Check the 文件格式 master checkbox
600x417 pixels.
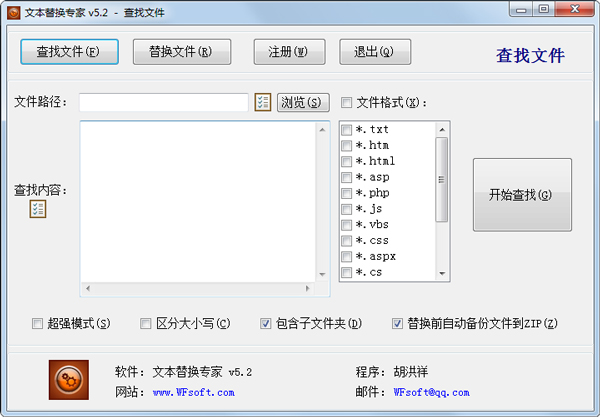[x=346, y=102]
